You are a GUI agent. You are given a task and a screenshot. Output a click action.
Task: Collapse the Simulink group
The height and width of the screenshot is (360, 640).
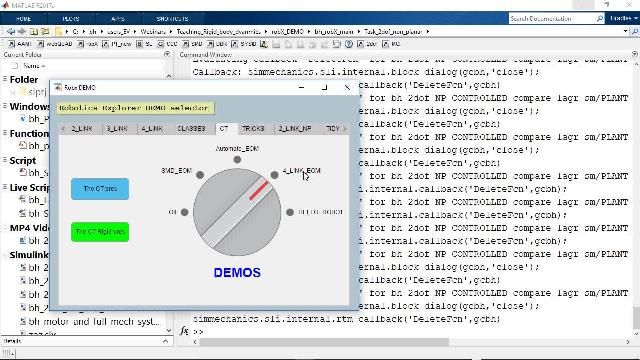(x=5, y=255)
